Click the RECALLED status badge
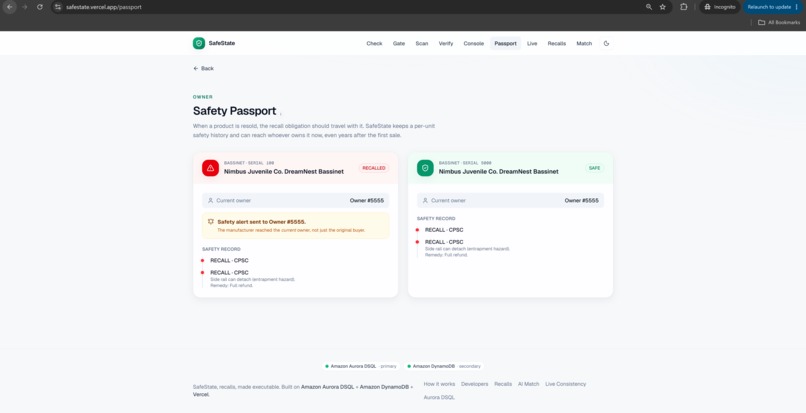 pos(374,168)
